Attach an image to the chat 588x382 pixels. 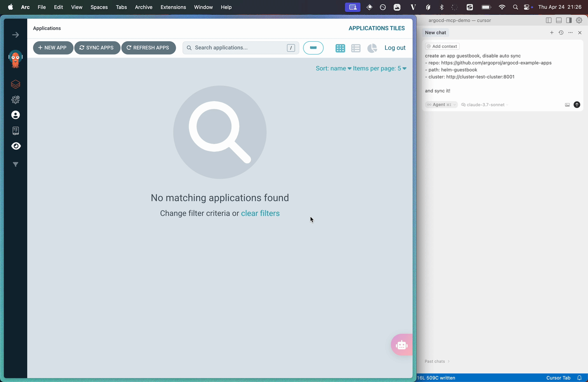click(x=567, y=105)
